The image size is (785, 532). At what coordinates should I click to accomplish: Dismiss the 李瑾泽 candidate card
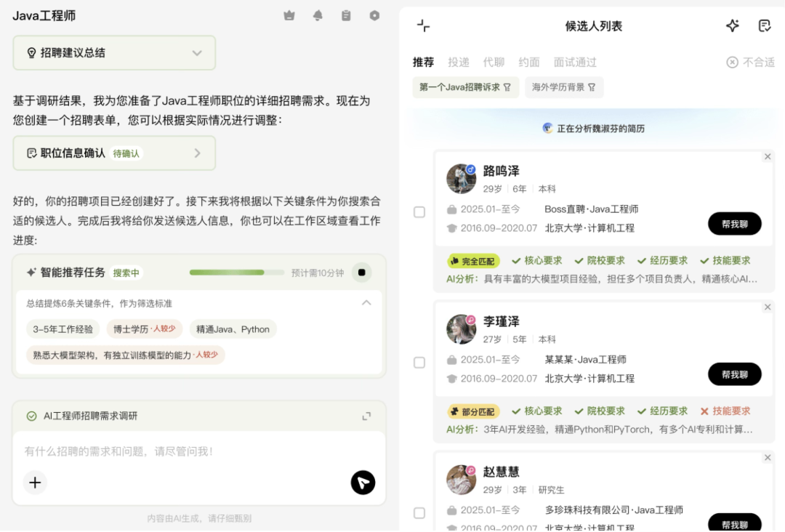pyautogui.click(x=768, y=307)
